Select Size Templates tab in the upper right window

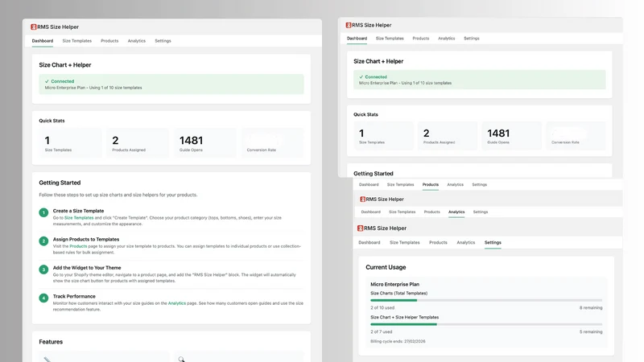[x=390, y=38]
